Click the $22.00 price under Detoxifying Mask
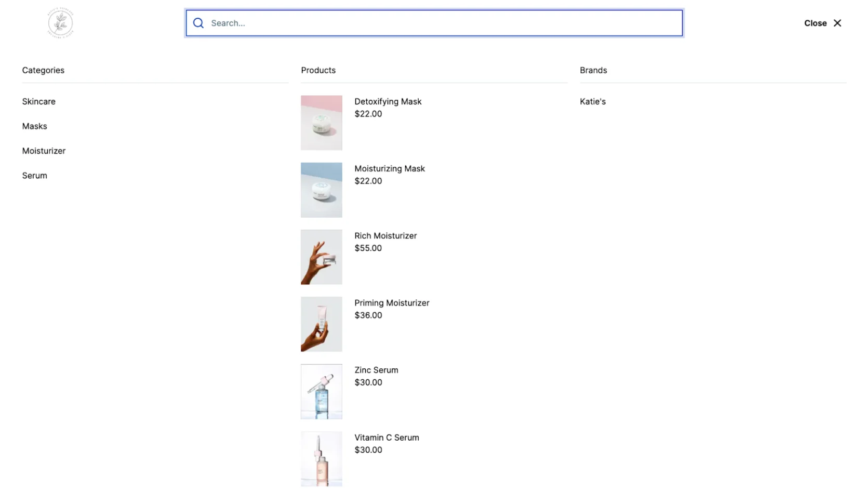852x504 pixels. point(368,114)
